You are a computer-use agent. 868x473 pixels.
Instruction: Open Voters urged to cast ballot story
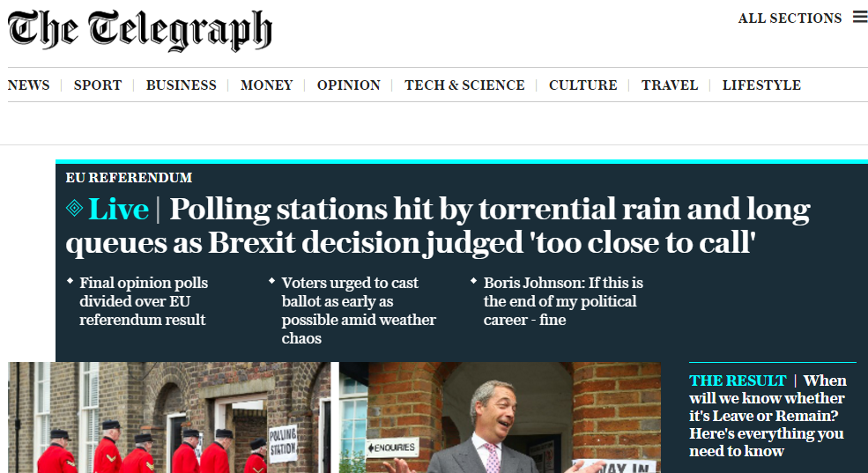click(359, 310)
